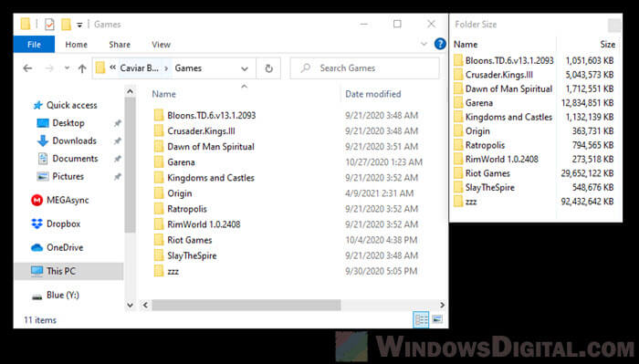Click the Games breadcrumb segment
Image resolution: width=639 pixels, height=364 pixels.
pos(188,68)
